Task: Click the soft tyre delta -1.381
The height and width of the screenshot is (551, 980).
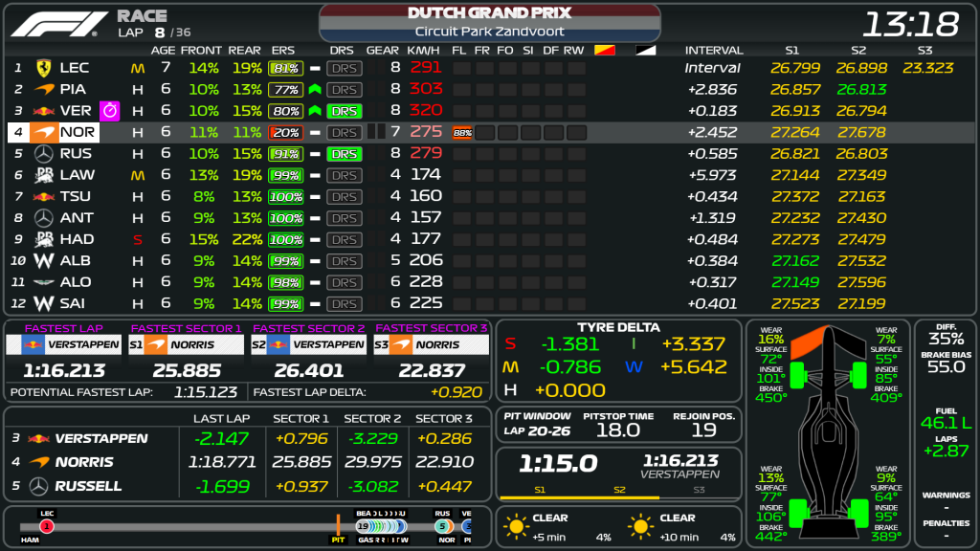Action: [x=570, y=344]
